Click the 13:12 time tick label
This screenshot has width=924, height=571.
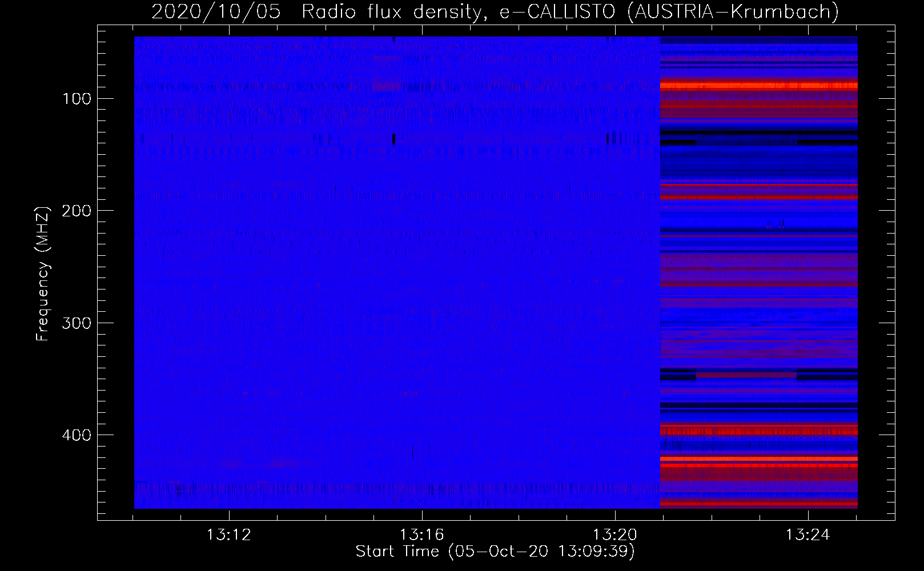tap(229, 535)
